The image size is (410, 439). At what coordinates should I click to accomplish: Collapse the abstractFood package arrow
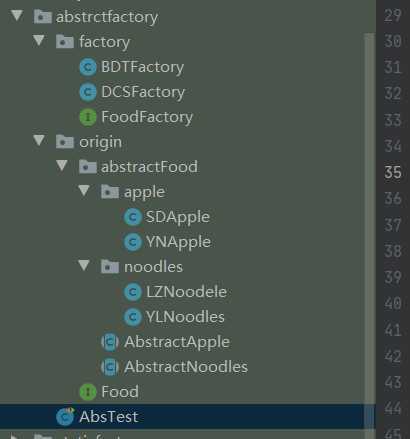coord(62,165)
